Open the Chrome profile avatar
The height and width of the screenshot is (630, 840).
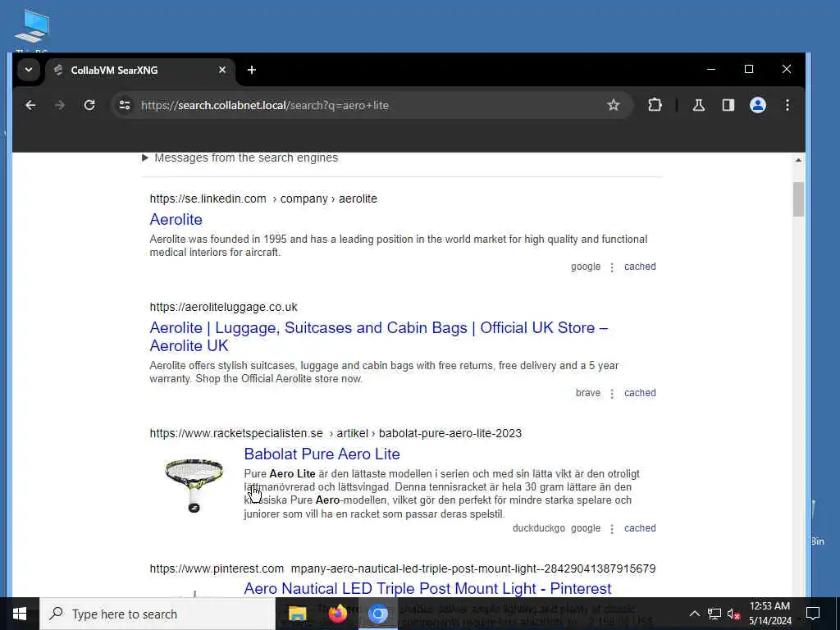(x=757, y=105)
